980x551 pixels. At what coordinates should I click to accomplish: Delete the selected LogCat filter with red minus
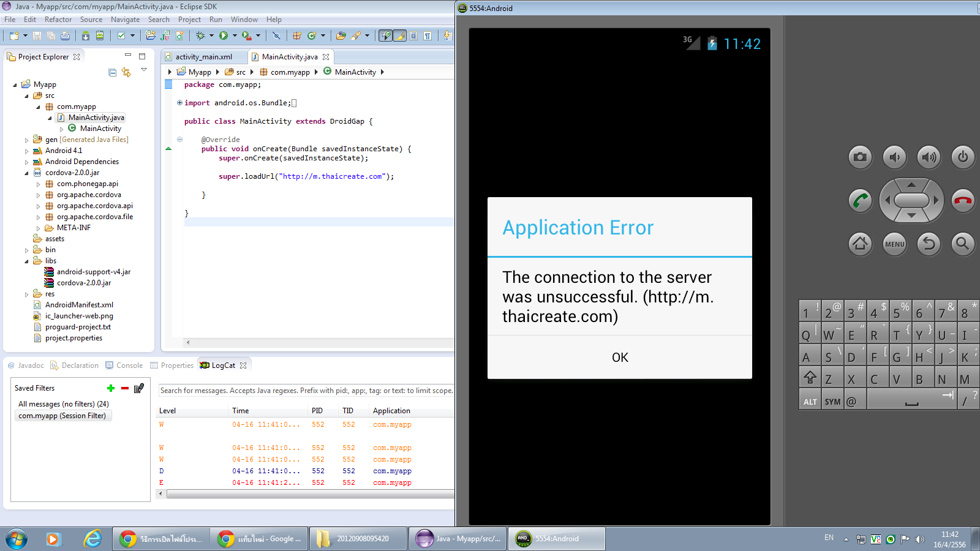click(125, 388)
